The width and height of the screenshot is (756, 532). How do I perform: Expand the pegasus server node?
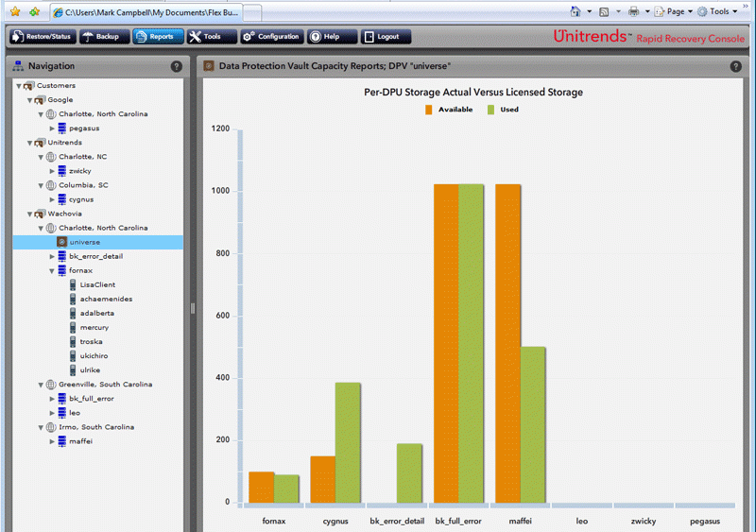coord(52,129)
